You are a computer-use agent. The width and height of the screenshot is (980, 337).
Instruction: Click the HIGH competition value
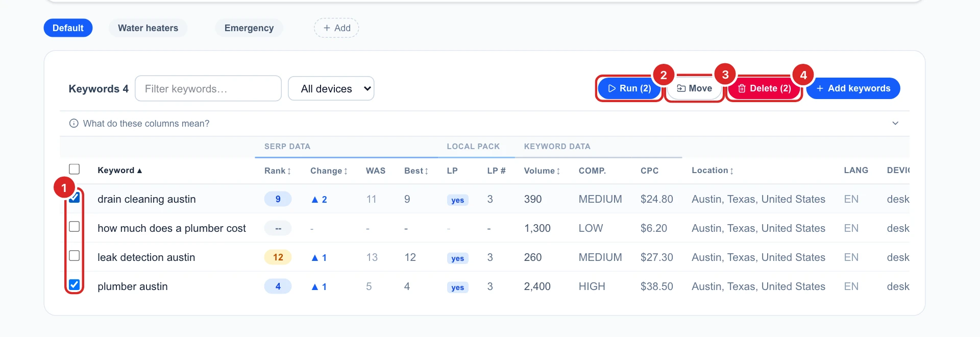click(x=592, y=286)
